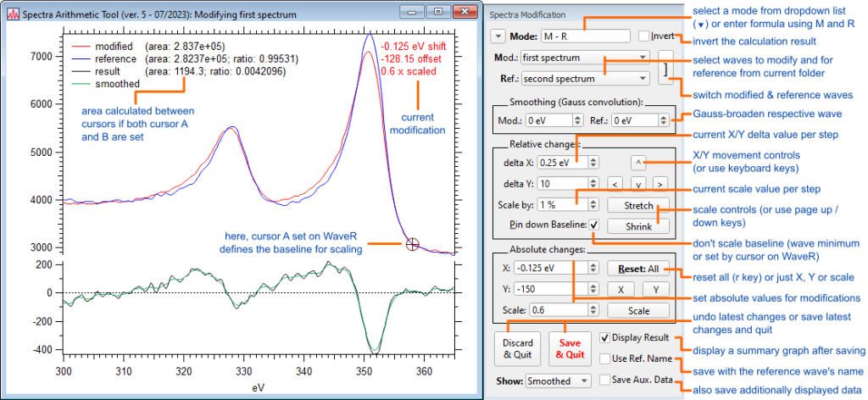Click the Ref. smoothing stepper arrows
The height and width of the screenshot is (400, 868).
click(665, 119)
